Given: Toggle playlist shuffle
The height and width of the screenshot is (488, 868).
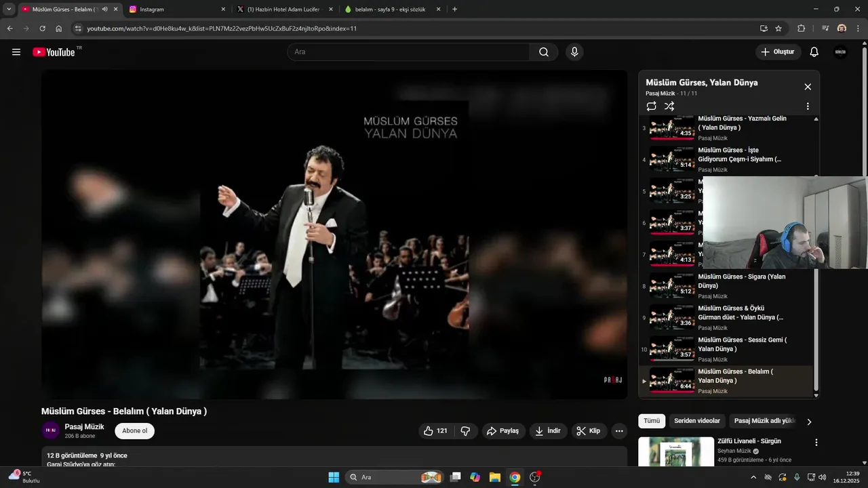Looking at the screenshot, I should click(669, 106).
